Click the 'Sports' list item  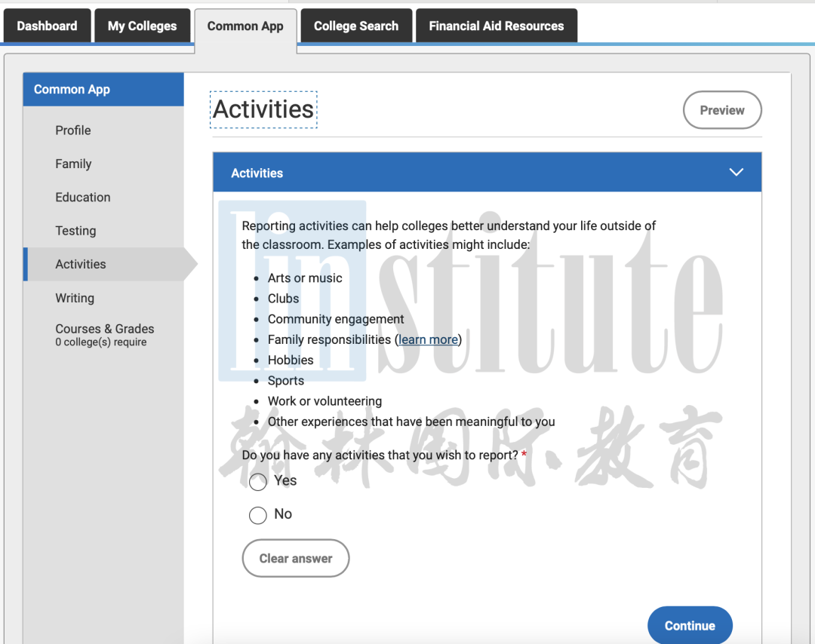(x=286, y=381)
